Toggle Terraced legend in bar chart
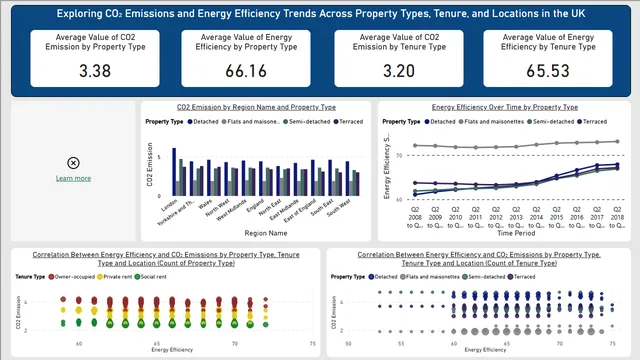Screen dimensions: 640x360 pyautogui.click(x=348, y=122)
